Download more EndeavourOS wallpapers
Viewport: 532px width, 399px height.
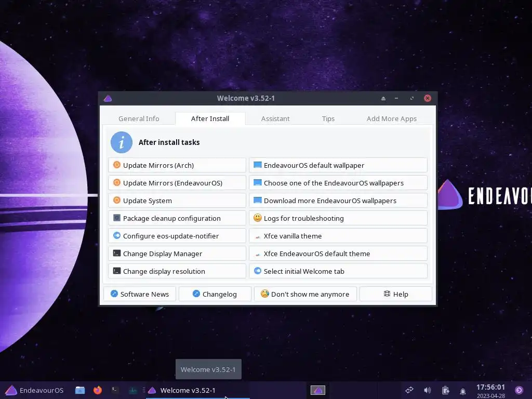tap(338, 201)
